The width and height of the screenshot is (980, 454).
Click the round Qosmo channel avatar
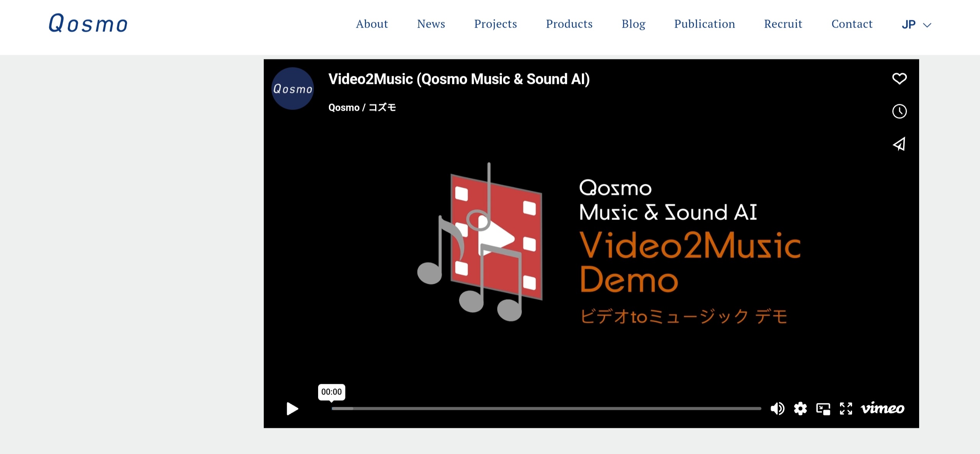(x=292, y=89)
